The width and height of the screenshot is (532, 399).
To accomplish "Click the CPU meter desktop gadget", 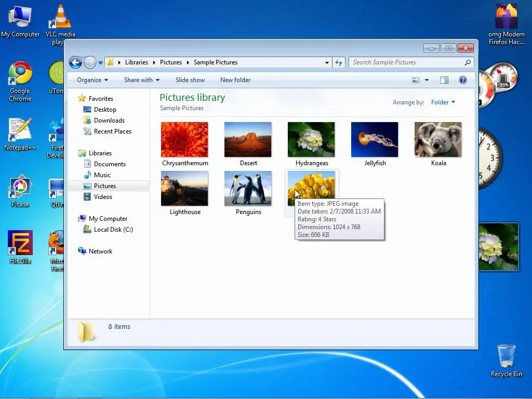I will coord(498,84).
